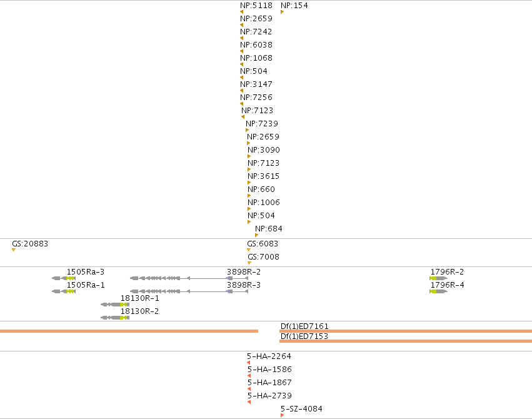
Task: Click the gene model glyph under 1505Ra-1
Action: click(64, 291)
